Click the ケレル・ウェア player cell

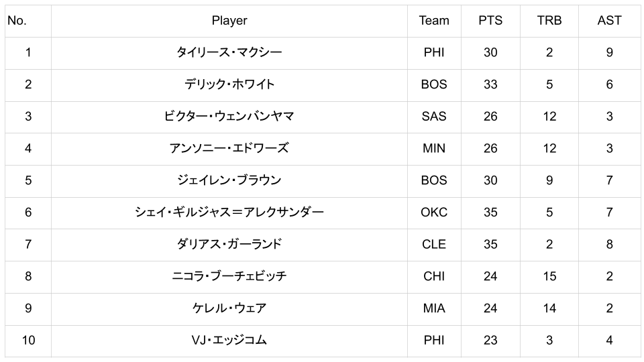click(229, 308)
